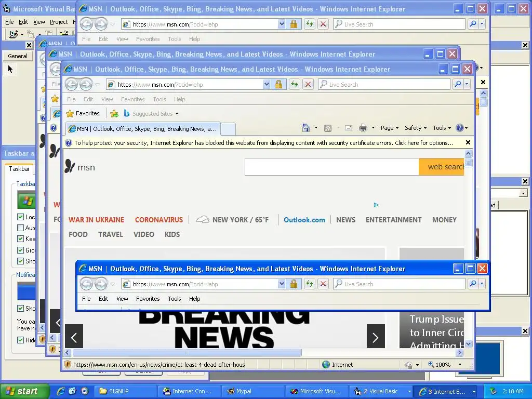The height and width of the screenshot is (399, 532).
Task: Open search provider dropdown in lower IE window
Action: coord(482,284)
